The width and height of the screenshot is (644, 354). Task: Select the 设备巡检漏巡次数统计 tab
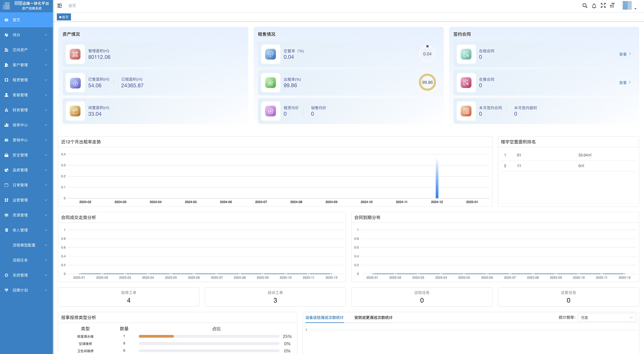tap(324, 317)
